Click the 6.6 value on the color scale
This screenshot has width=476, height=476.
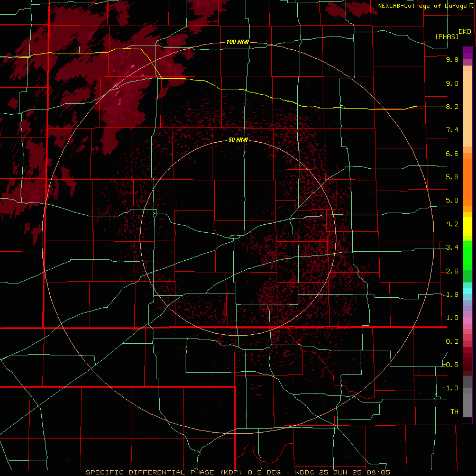pos(452,153)
